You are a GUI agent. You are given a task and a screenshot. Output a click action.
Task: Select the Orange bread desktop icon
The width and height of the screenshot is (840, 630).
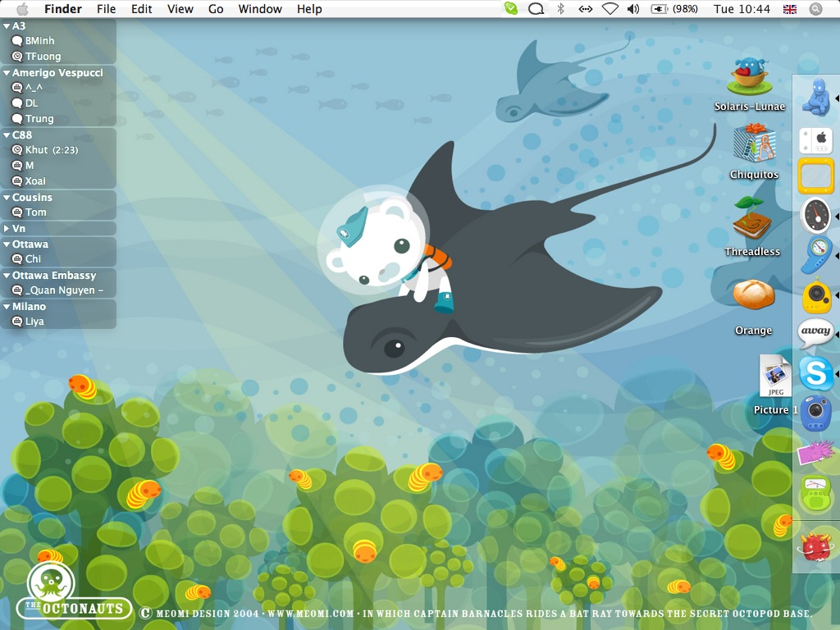tap(754, 294)
